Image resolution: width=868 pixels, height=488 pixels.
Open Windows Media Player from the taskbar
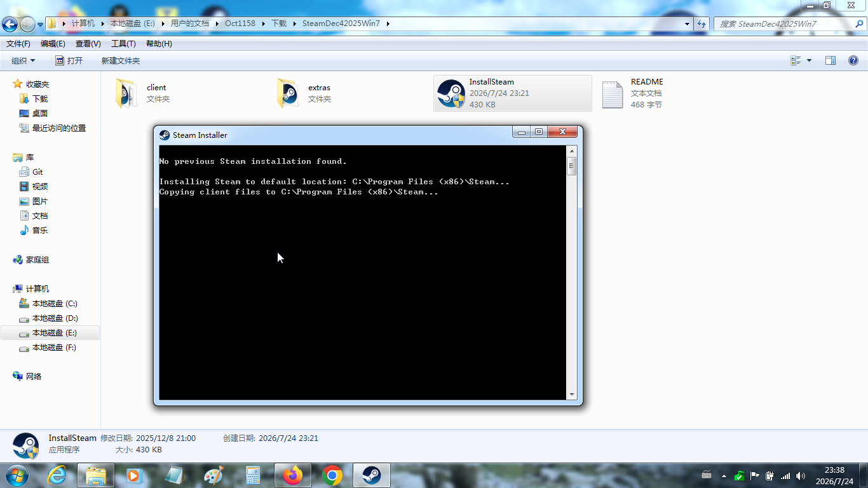[133, 475]
